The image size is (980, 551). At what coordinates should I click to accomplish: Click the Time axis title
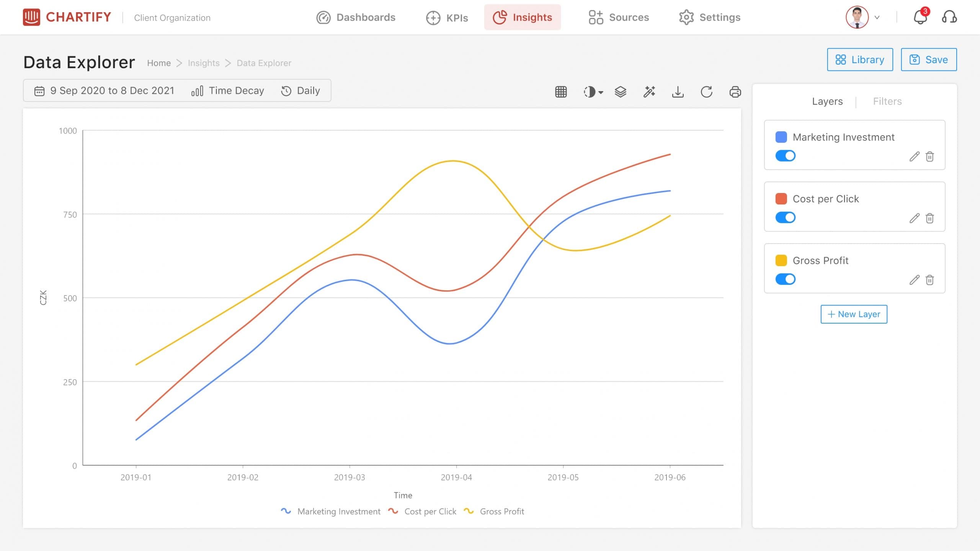(x=403, y=495)
